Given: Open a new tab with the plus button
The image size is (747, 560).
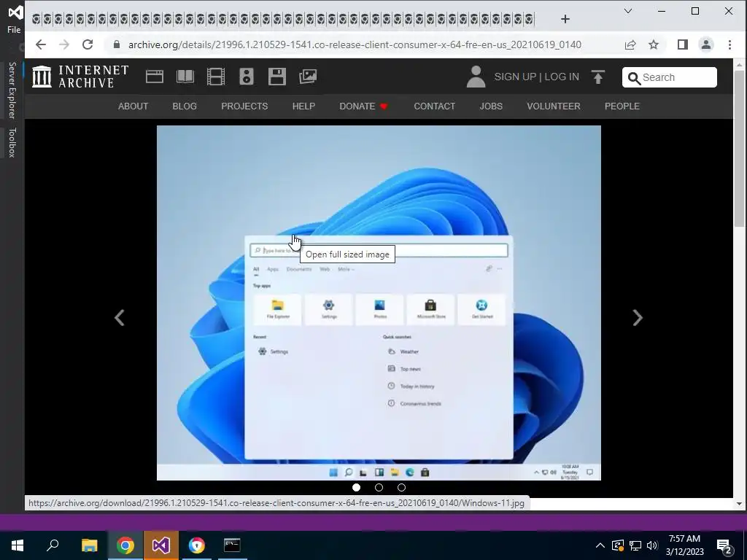Looking at the screenshot, I should [x=565, y=19].
